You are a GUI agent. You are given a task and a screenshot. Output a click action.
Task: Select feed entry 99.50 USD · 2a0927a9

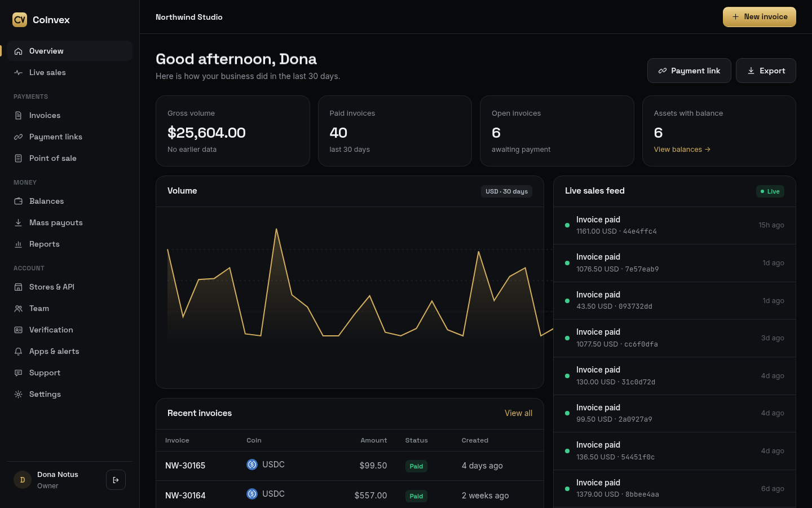(x=674, y=413)
